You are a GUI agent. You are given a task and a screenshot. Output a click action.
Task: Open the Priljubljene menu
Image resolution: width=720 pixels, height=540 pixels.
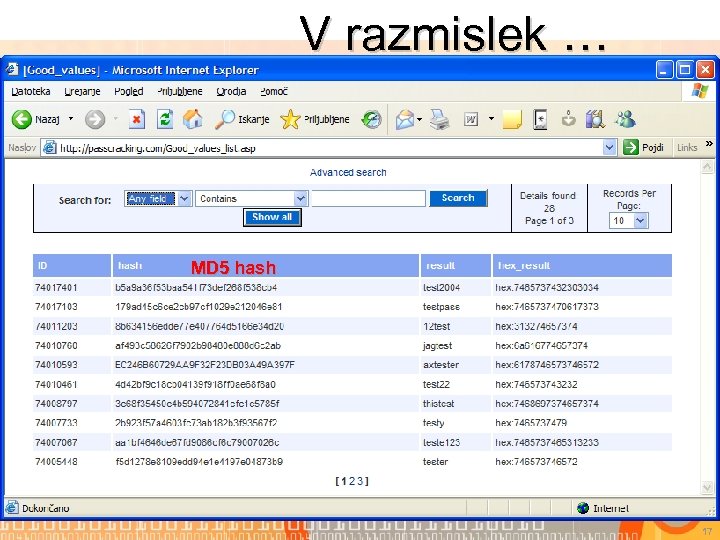180,91
